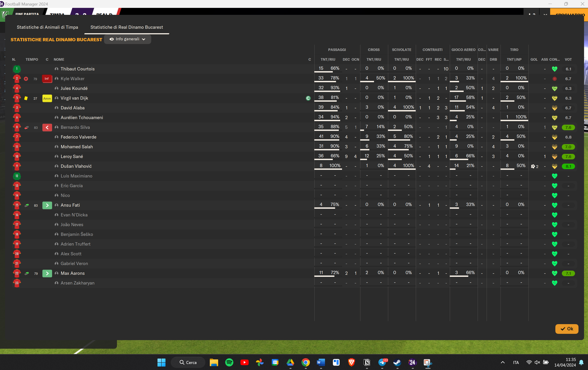
Task: Open Steam from the taskbar
Action: pyautogui.click(x=397, y=362)
